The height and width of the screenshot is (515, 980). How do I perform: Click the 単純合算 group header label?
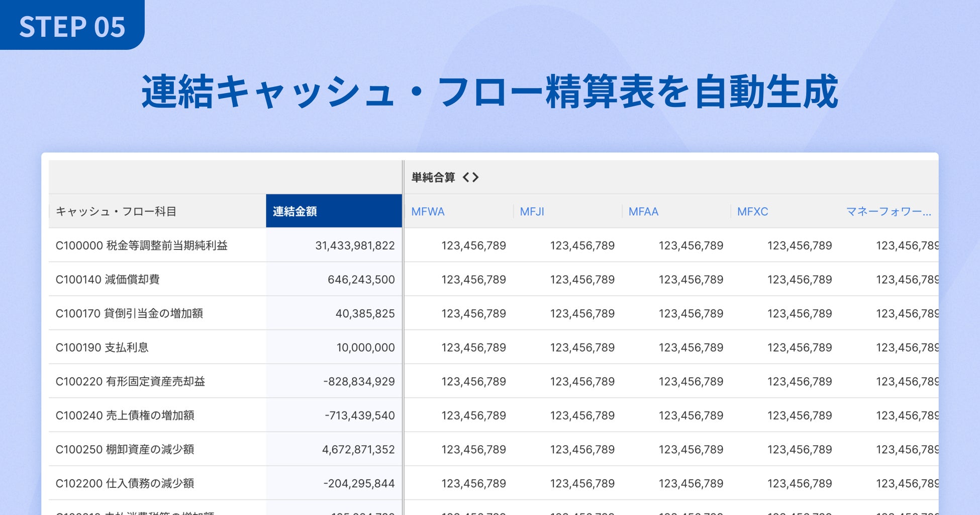coord(433,177)
